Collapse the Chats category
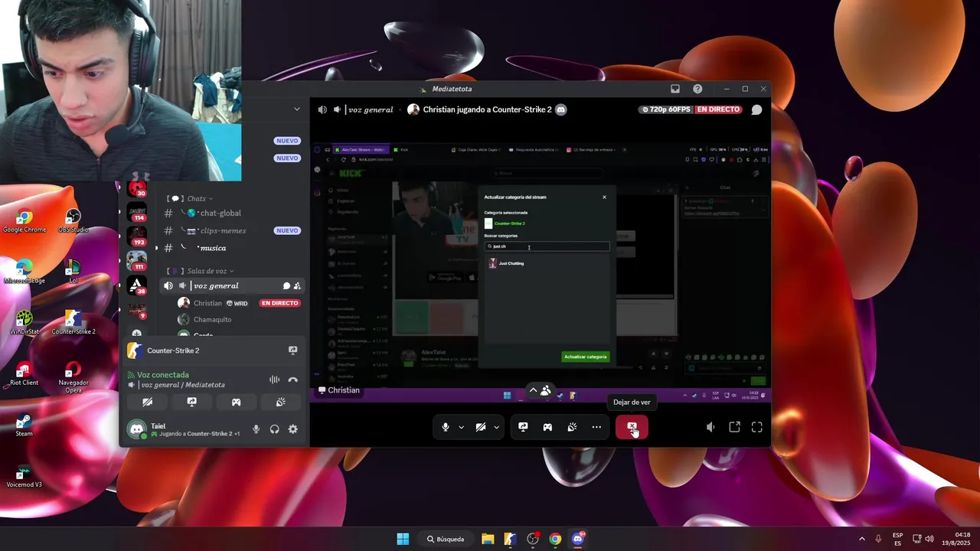Image resolution: width=980 pixels, height=551 pixels. point(191,198)
